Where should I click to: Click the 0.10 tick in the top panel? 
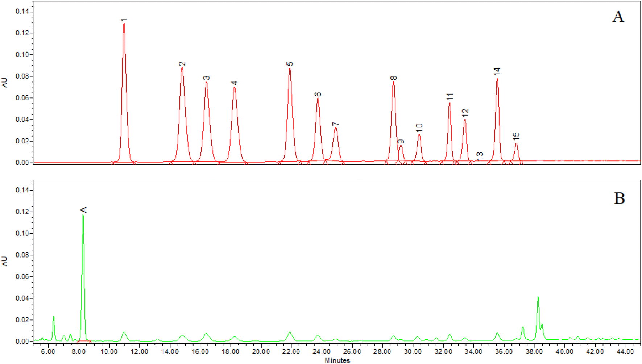coord(22,55)
